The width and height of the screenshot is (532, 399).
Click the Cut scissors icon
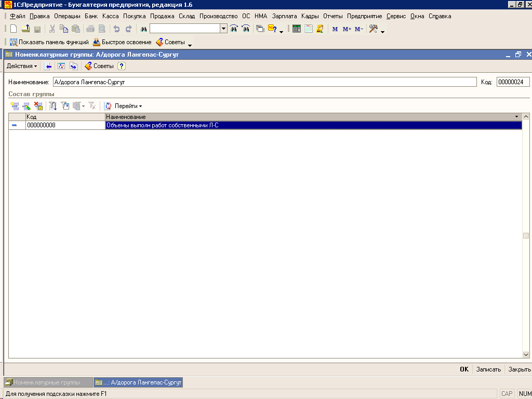point(52,29)
